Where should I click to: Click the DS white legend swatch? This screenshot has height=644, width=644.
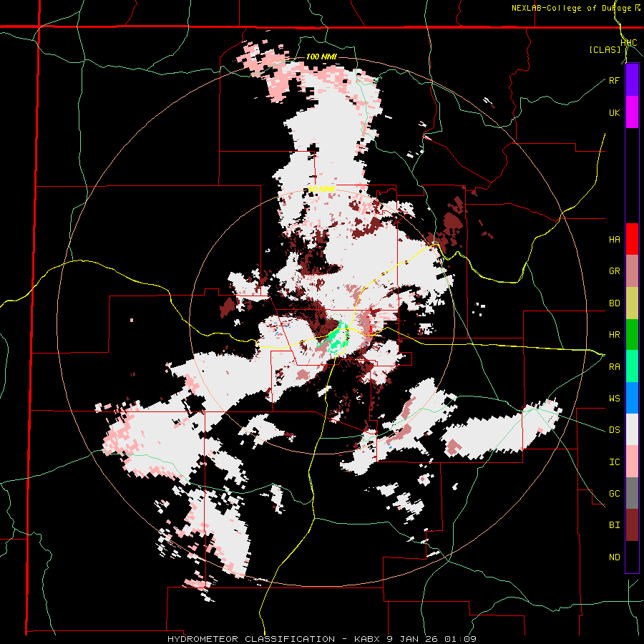(x=632, y=430)
